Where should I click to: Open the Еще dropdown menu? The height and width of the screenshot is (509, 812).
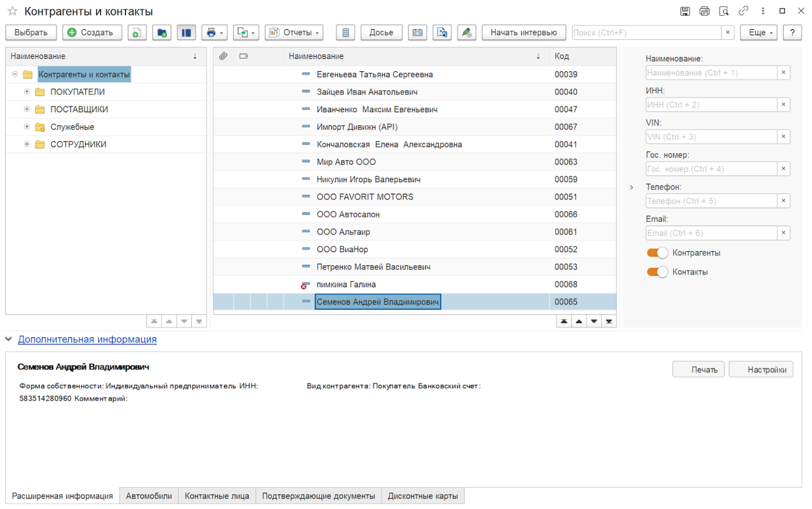(x=758, y=33)
